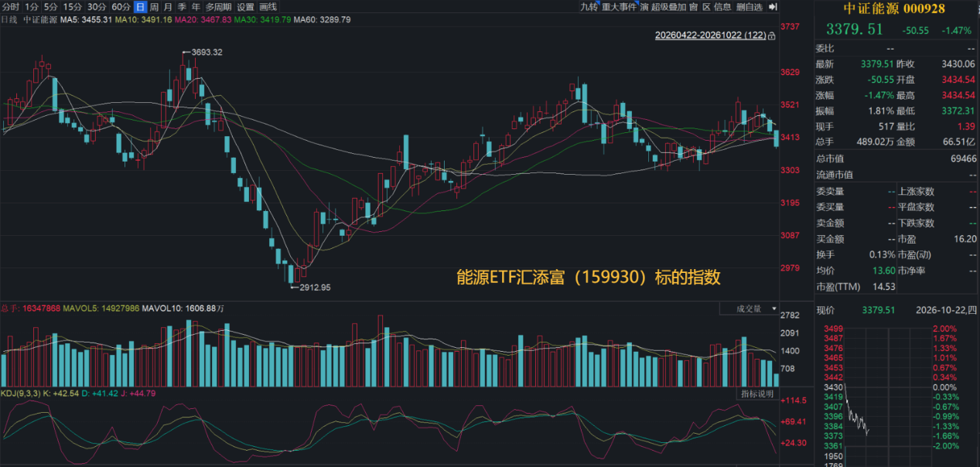
Task: Click the 2026-10-22,四 date text
Action: coord(947,311)
